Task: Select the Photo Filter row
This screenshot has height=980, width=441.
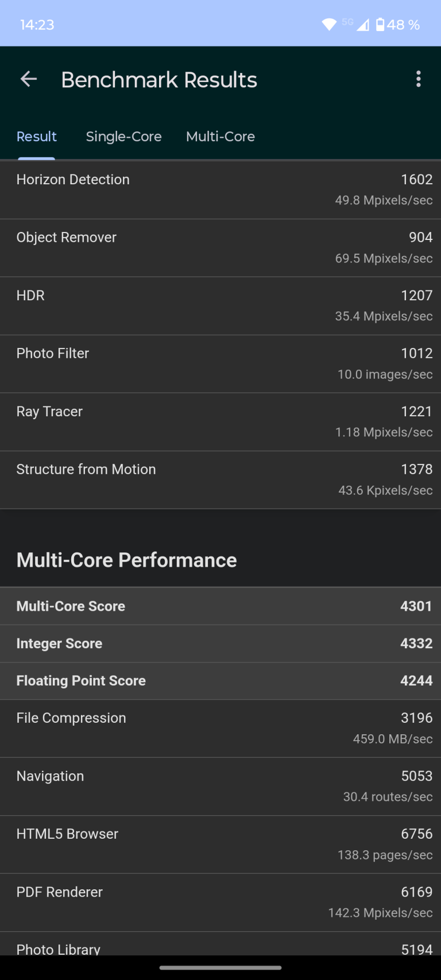Action: pyautogui.click(x=220, y=363)
